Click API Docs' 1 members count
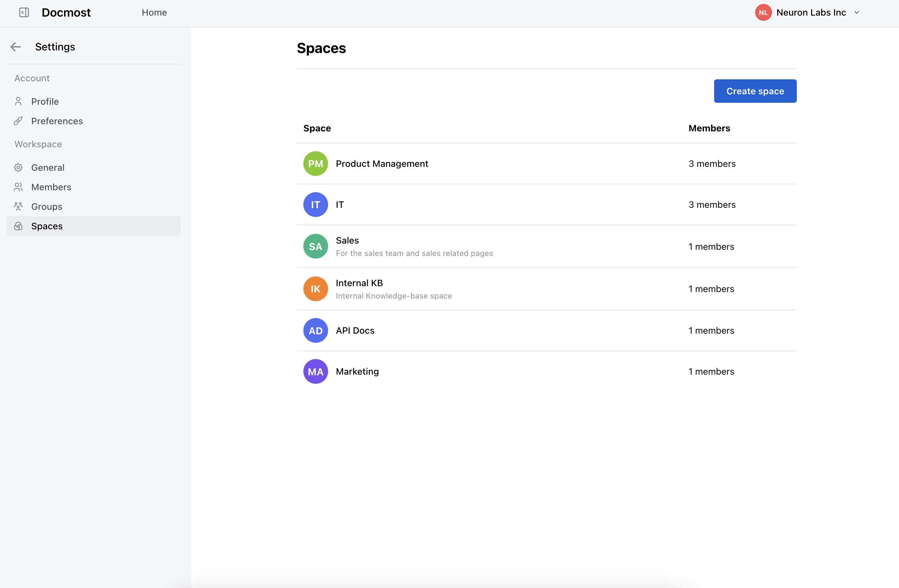Viewport: 899px width, 588px height. point(711,331)
